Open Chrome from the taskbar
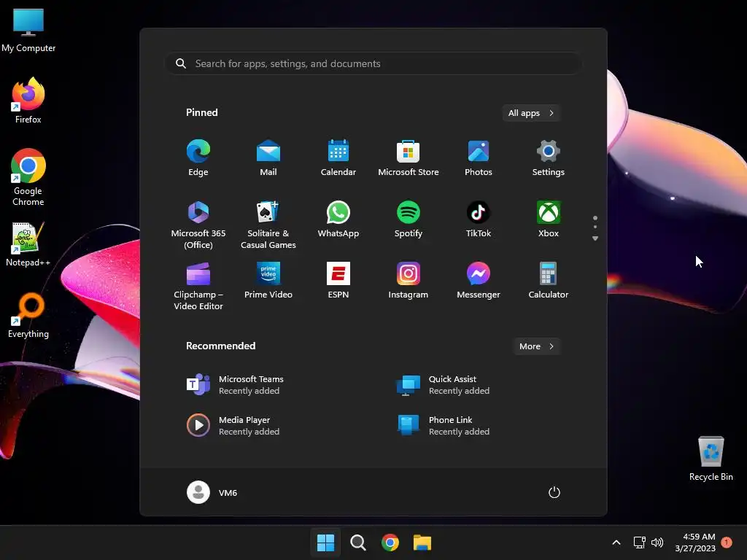Viewport: 747px width, 560px height. [390, 542]
